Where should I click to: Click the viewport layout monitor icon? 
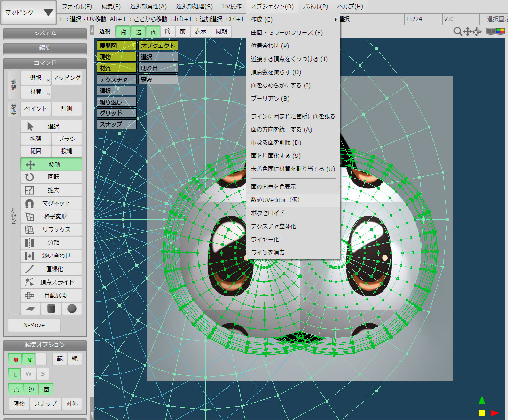pyautogui.click(x=491, y=31)
